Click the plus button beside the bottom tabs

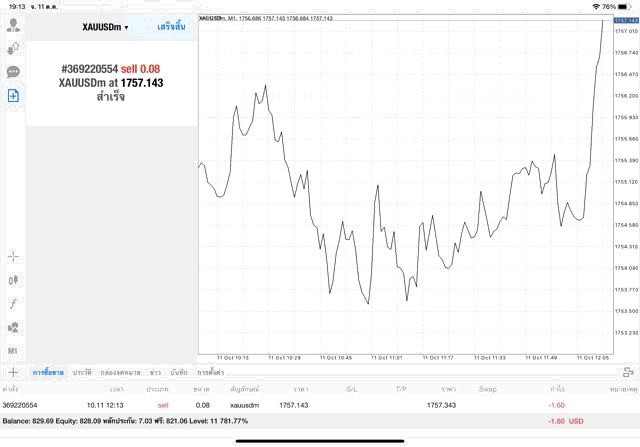pyautogui.click(x=14, y=372)
